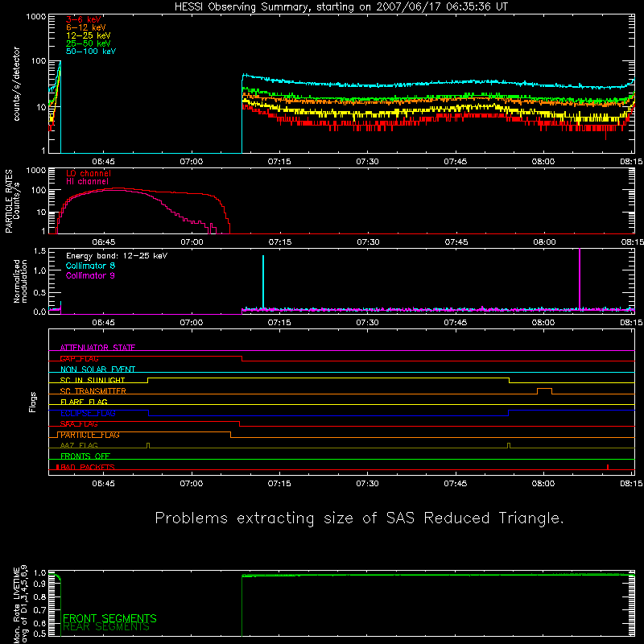Click the HESSI Observing Summary title
This screenshot has width=644, height=644.
point(341,7)
